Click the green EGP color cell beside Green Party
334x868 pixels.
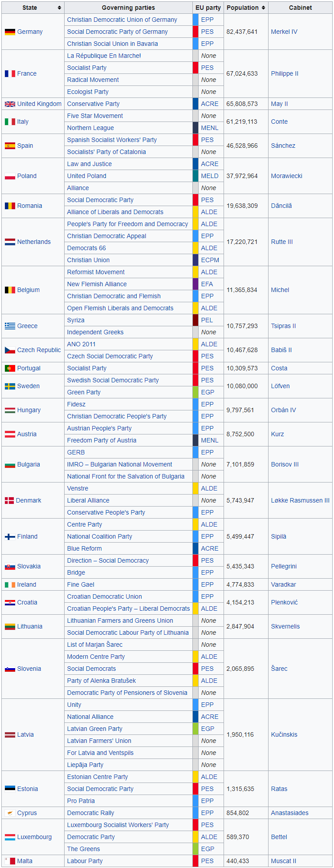pyautogui.click(x=196, y=393)
